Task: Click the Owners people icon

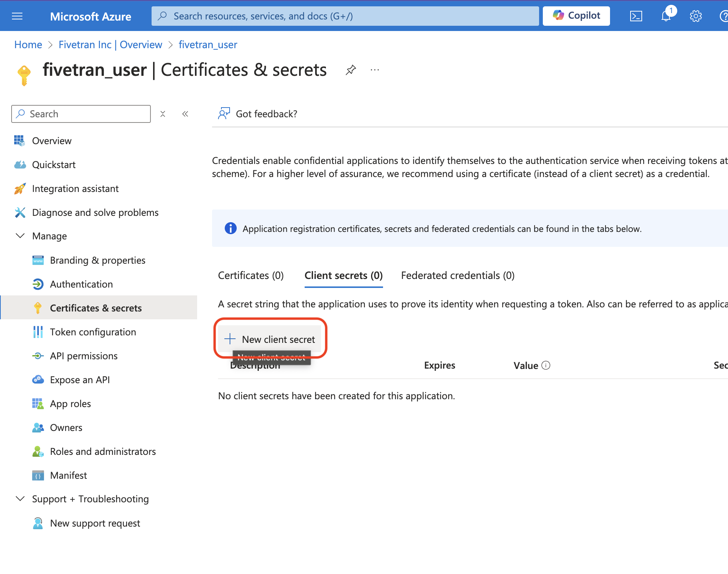Action: tap(38, 428)
